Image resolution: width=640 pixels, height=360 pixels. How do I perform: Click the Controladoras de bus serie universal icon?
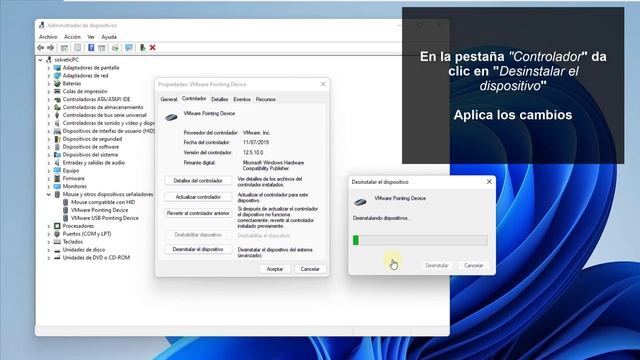coord(57,115)
